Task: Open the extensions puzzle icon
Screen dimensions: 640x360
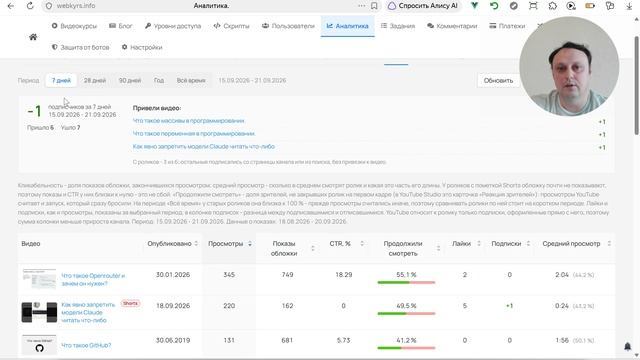Action: coord(553,6)
